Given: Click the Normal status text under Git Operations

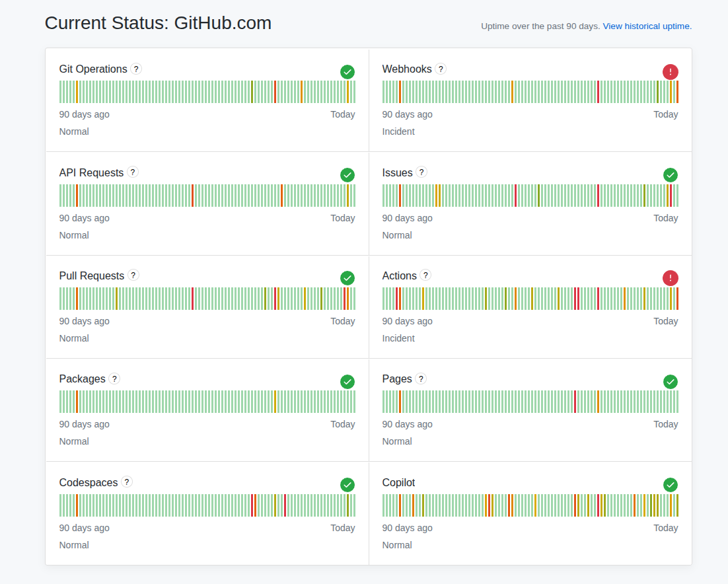Looking at the screenshot, I should pyautogui.click(x=74, y=131).
